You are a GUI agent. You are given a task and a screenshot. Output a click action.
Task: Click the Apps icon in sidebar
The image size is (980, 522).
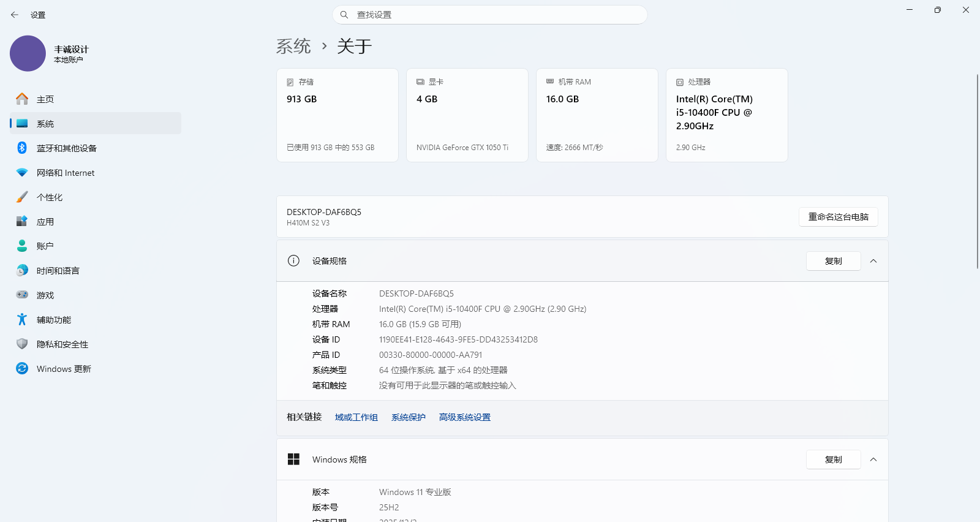click(x=22, y=221)
